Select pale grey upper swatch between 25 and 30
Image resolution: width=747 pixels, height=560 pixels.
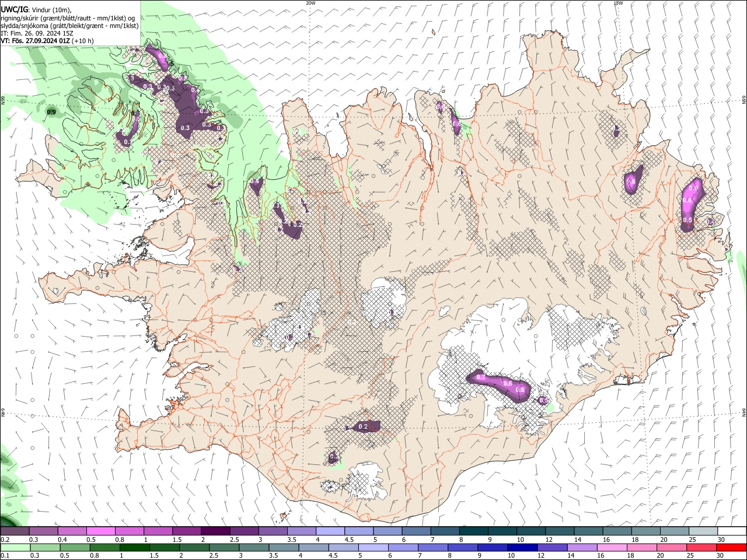click(x=703, y=531)
